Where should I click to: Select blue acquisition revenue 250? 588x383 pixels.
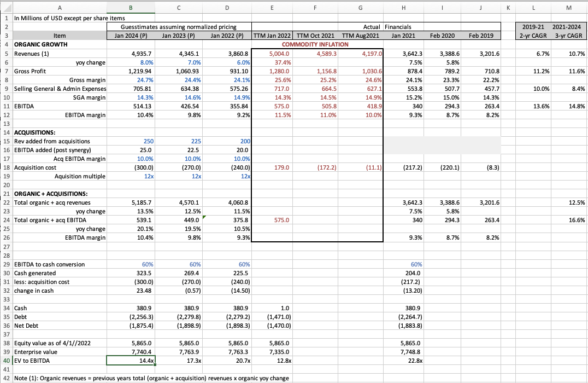(x=131, y=141)
